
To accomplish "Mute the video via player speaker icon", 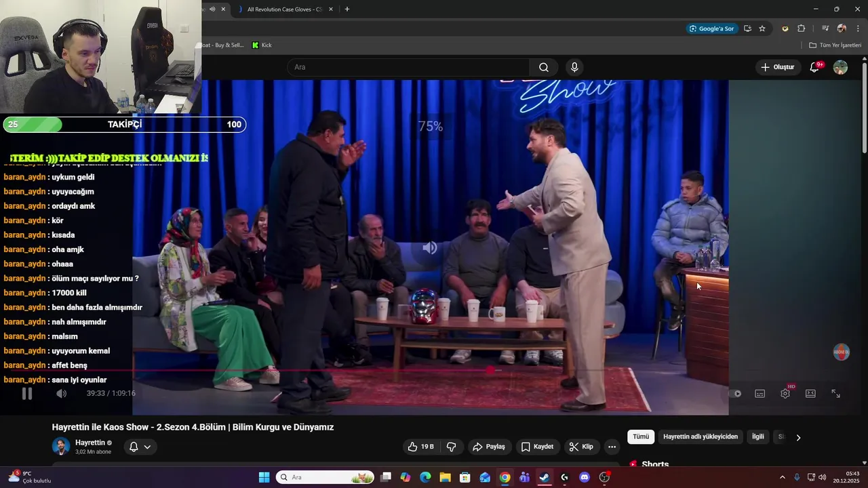I will coord(61,393).
